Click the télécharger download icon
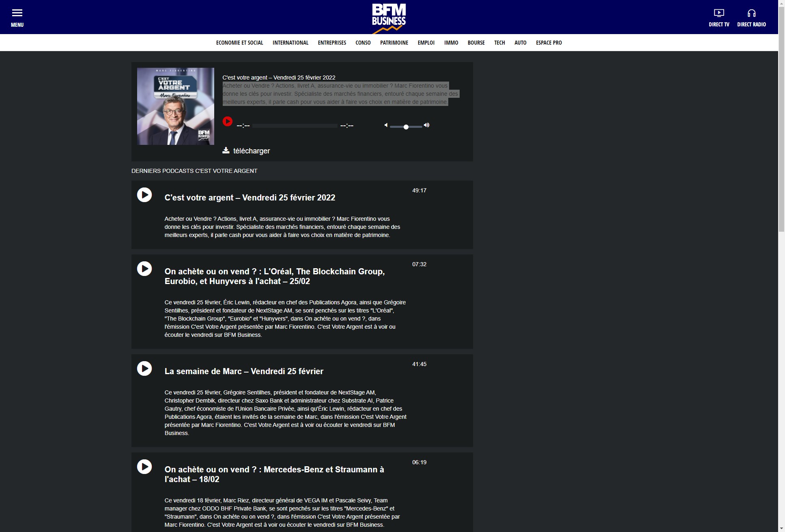The height and width of the screenshot is (532, 785). tap(226, 151)
